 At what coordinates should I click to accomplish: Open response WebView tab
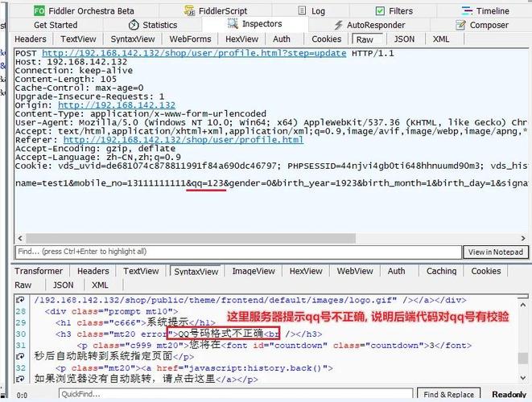(x=355, y=271)
